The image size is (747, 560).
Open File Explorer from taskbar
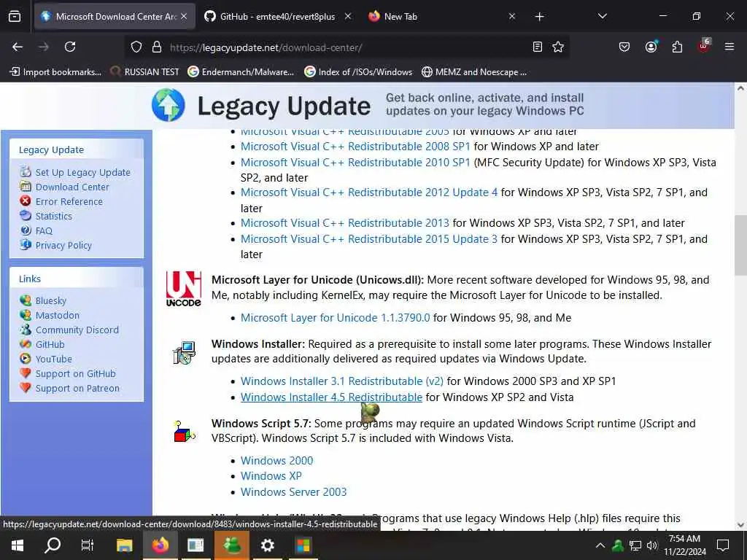124,545
